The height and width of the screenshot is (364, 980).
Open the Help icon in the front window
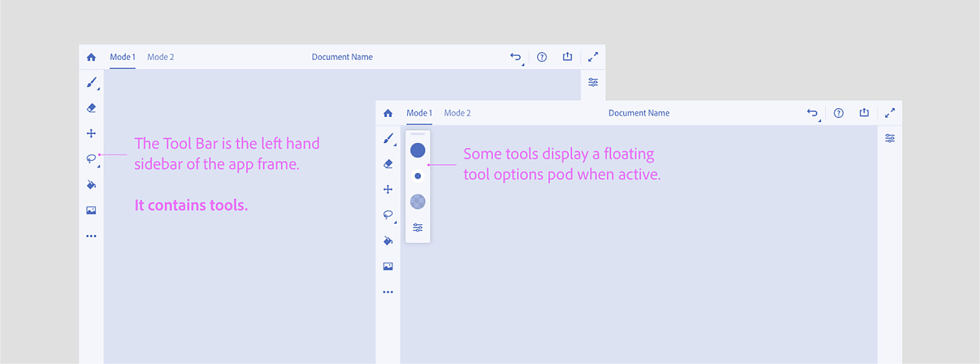(x=839, y=113)
